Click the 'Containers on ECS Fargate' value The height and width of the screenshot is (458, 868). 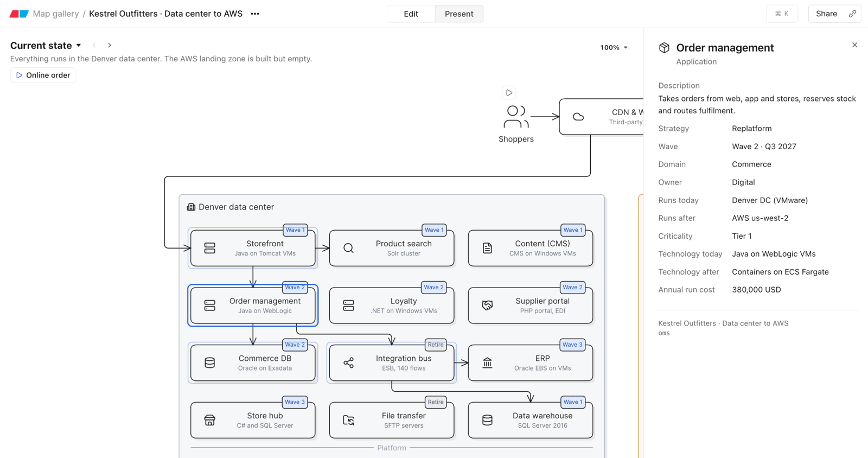[780, 272]
